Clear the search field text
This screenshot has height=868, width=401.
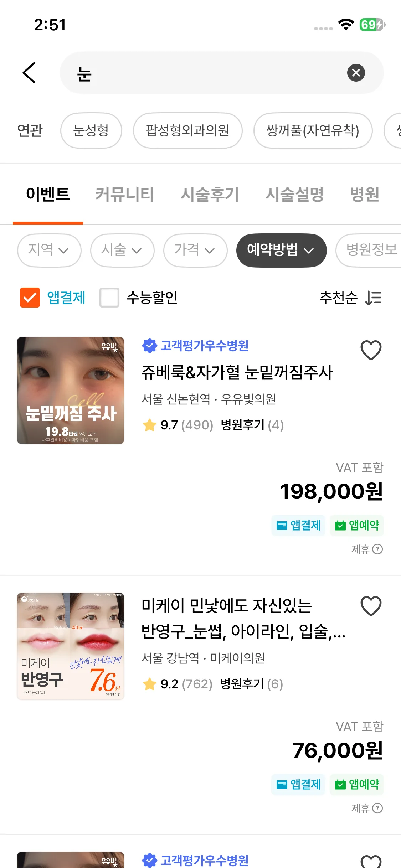pos(356,73)
